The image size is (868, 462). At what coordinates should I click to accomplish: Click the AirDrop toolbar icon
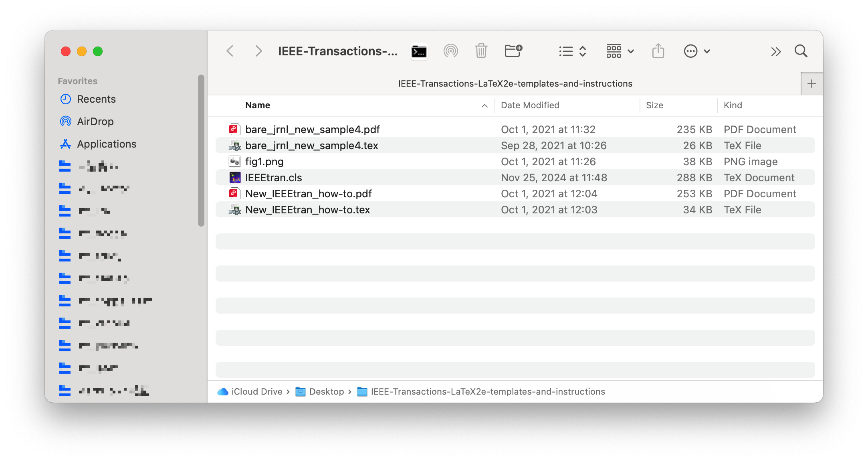450,51
